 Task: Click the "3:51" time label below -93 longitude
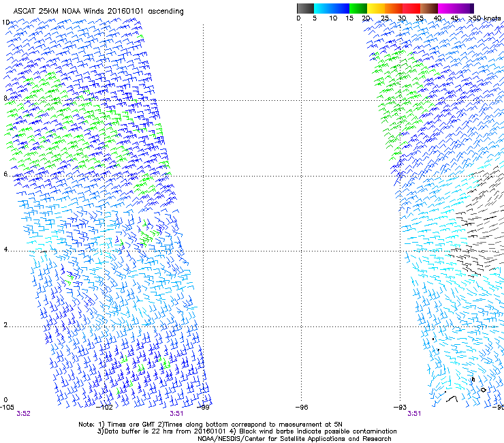(x=414, y=414)
